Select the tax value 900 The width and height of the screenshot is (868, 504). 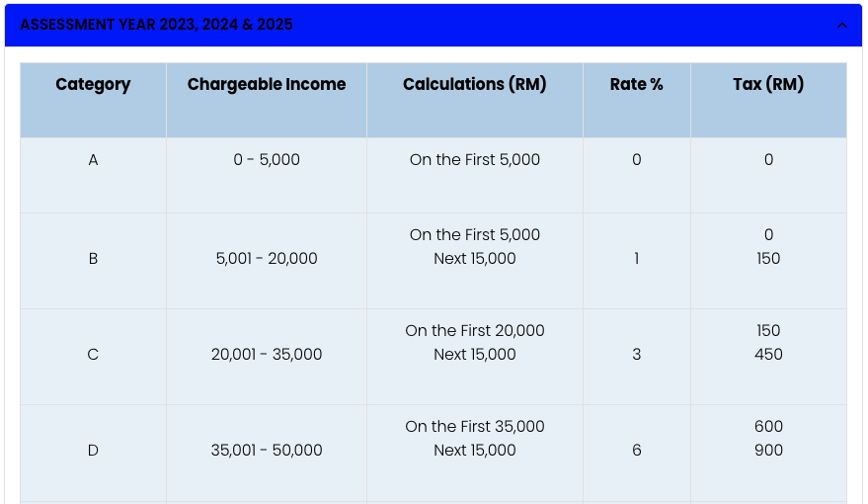[768, 451]
